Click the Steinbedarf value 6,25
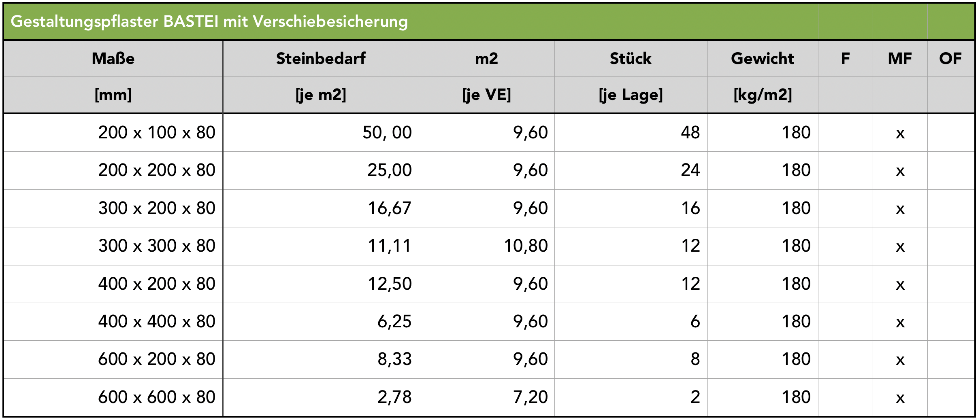 [394, 322]
